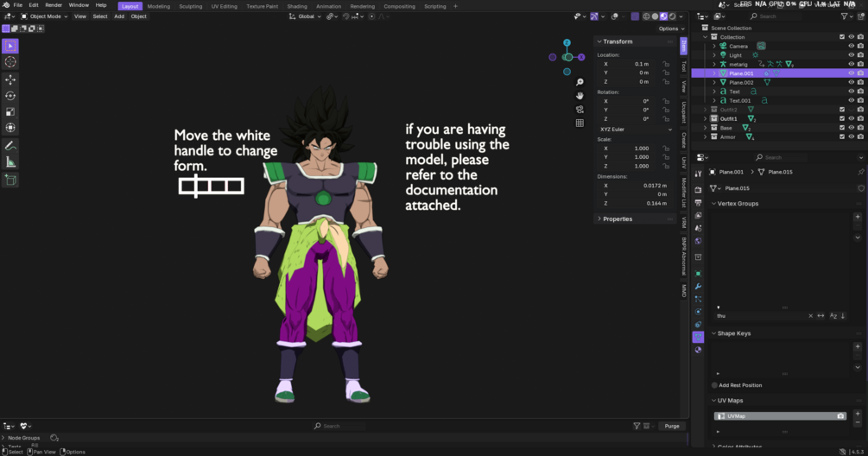Click the zoom magnifier viewport icon

(x=580, y=82)
